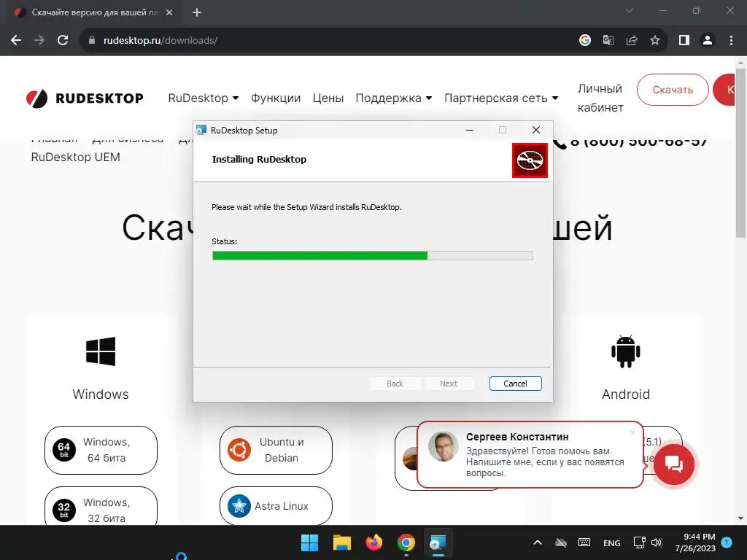Viewport: 747px width, 560px height.
Task: Open the tab search chevron
Action: pos(630,10)
